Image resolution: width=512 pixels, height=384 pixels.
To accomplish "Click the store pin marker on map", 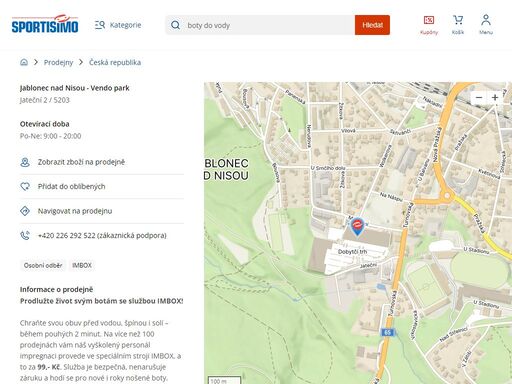I will (x=357, y=227).
